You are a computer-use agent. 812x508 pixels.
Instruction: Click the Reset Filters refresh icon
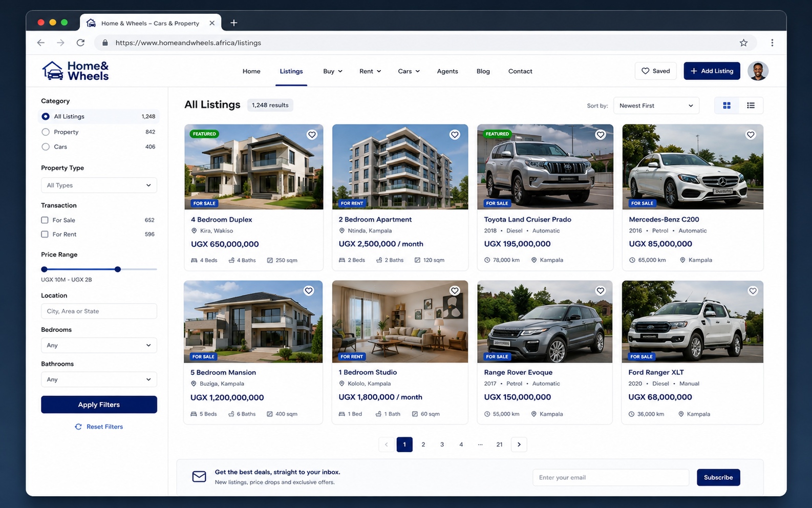coord(78,427)
